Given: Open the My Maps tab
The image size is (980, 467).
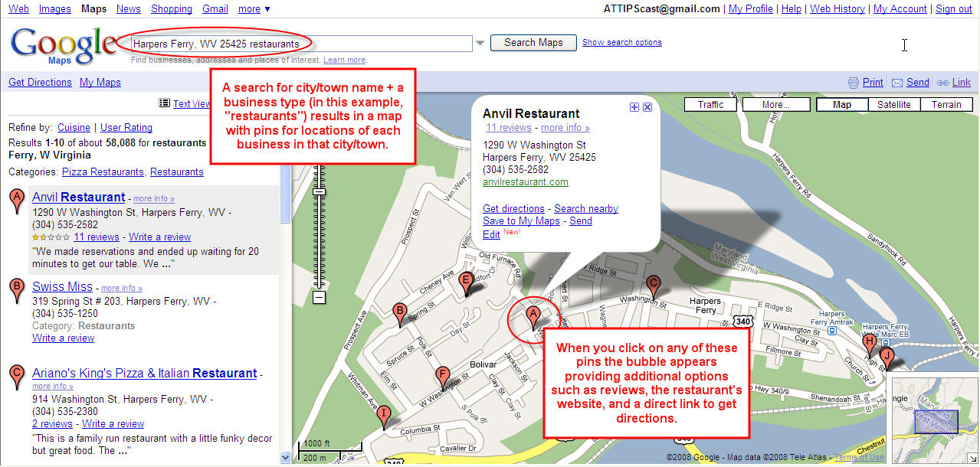Looking at the screenshot, I should coord(100,83).
